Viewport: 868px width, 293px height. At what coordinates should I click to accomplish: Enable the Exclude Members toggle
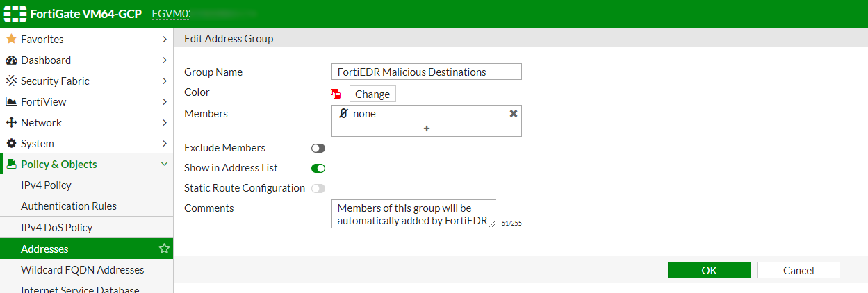coord(318,148)
